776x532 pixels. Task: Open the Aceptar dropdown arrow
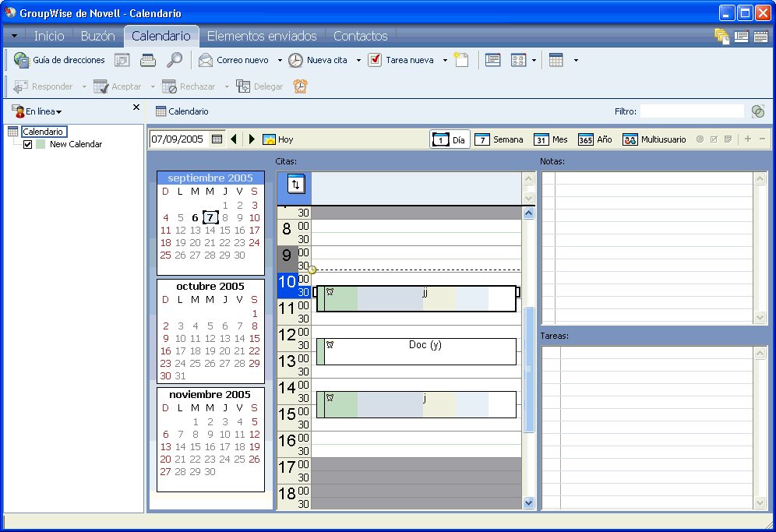(153, 87)
